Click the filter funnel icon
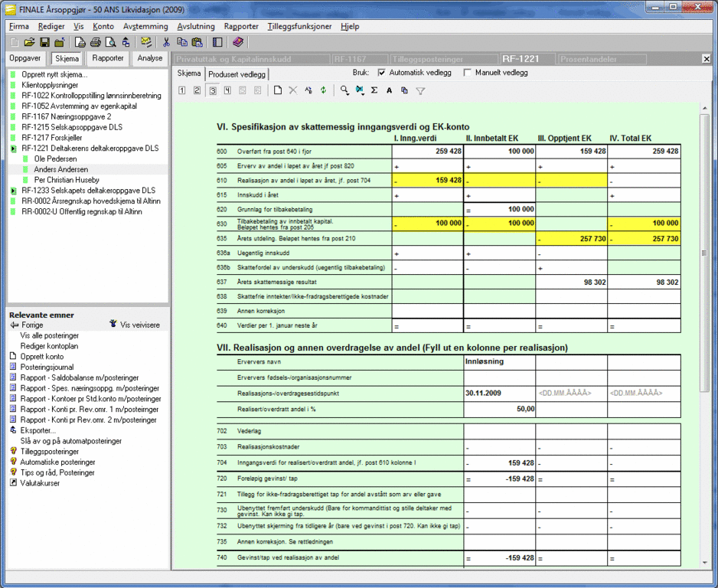 click(420, 90)
